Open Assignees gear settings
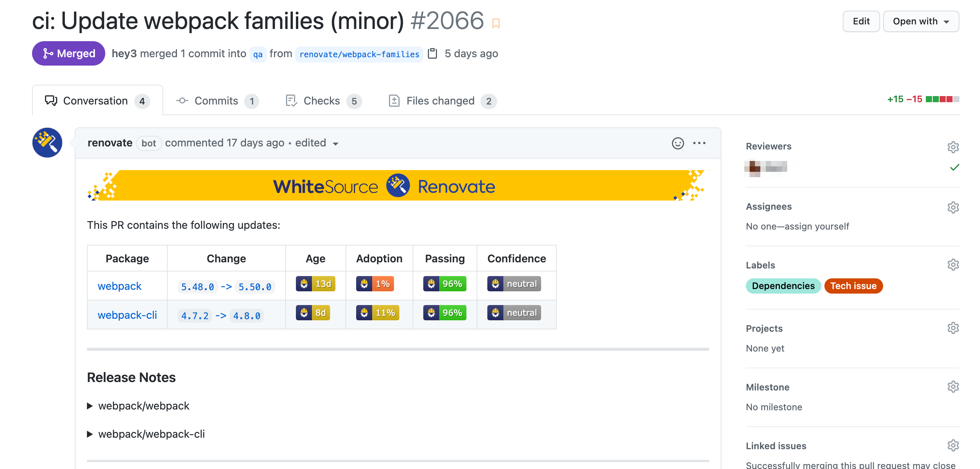This screenshot has width=980, height=469. (953, 207)
